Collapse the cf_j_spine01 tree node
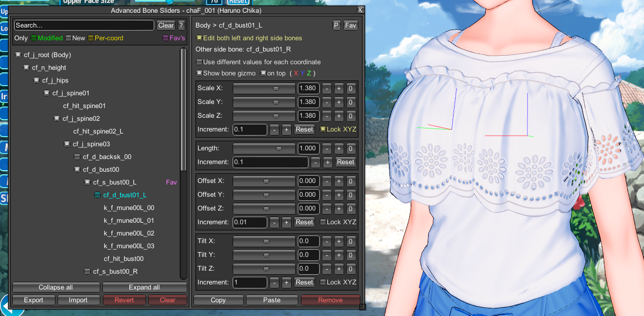Screen dimensions: 644x316 (47, 93)
